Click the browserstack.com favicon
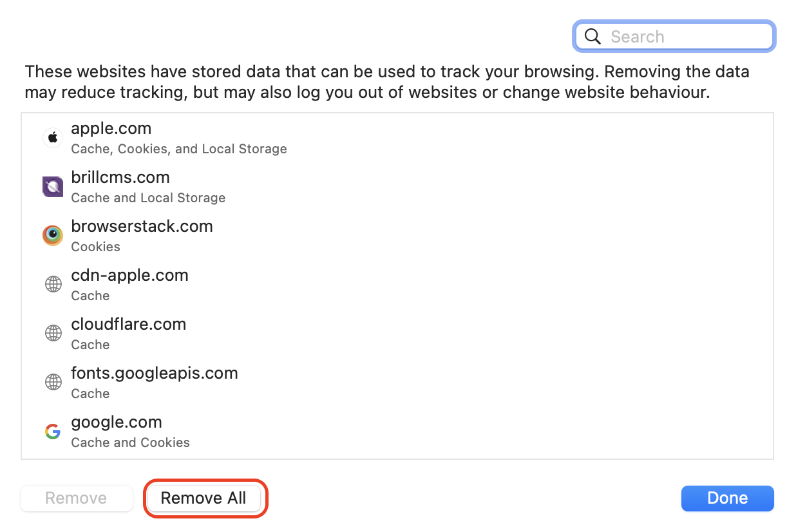796x532 pixels. 53,235
